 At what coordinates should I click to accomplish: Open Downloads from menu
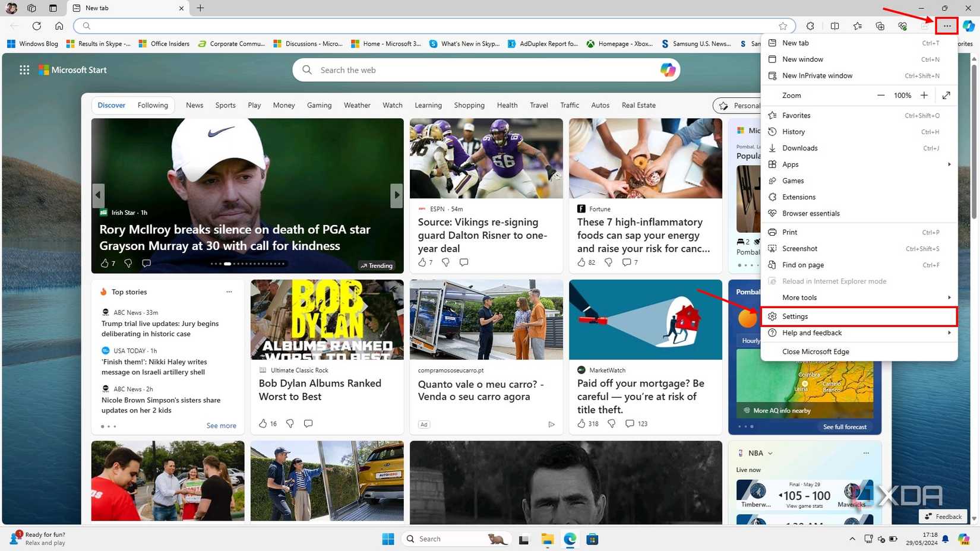pos(859,148)
